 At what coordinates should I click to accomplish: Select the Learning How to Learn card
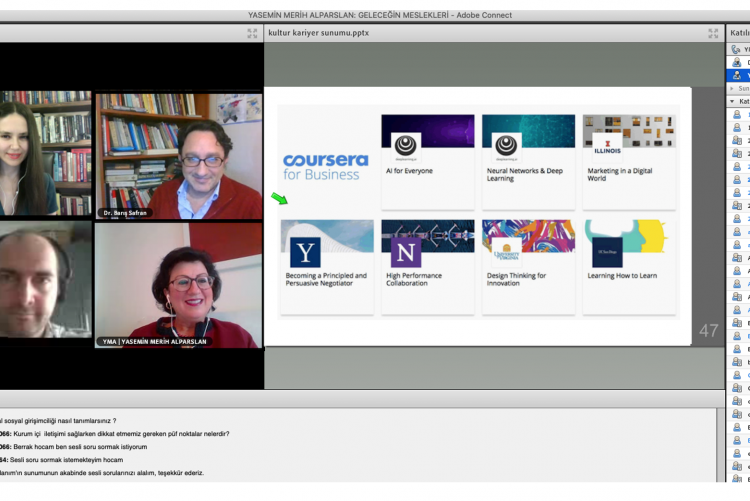click(629, 266)
